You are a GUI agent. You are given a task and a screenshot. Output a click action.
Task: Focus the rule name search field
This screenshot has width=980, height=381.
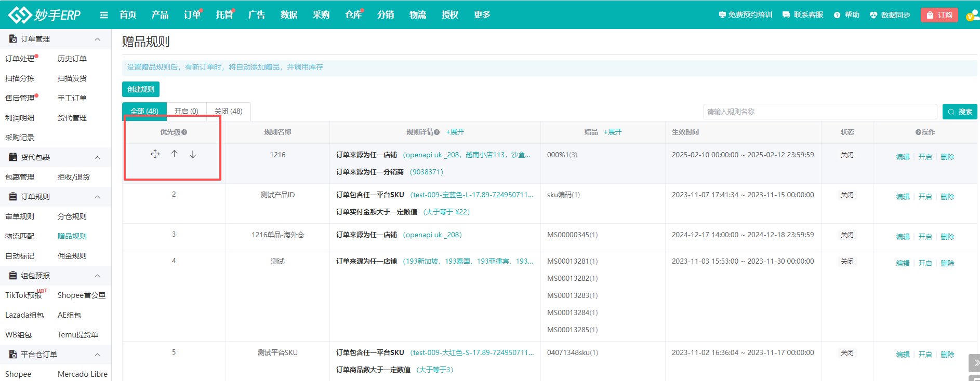819,112
